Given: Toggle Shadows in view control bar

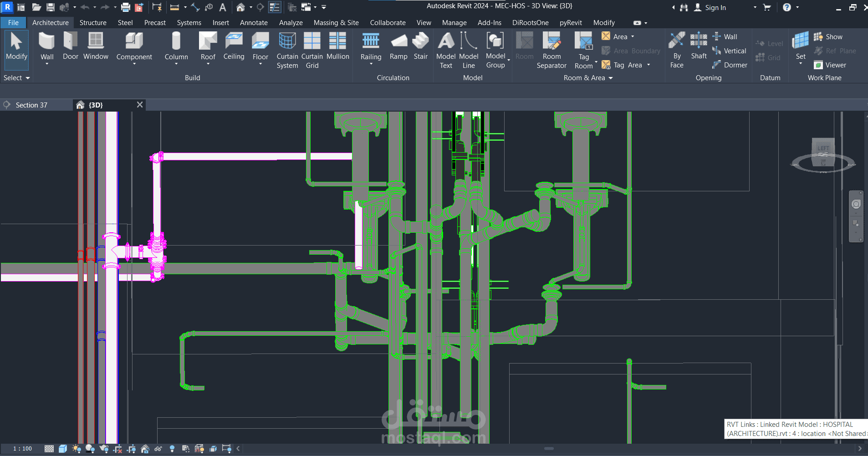Looking at the screenshot, I should (x=90, y=449).
